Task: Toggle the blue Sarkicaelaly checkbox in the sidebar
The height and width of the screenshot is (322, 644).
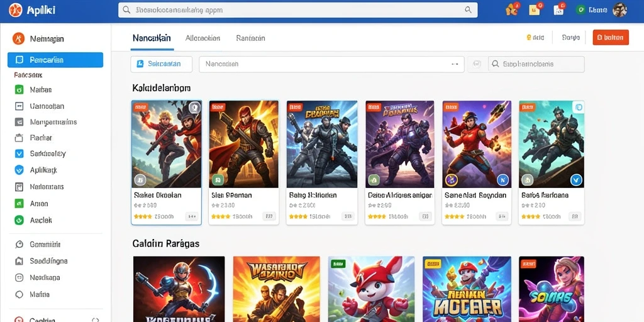Action: click(x=19, y=153)
